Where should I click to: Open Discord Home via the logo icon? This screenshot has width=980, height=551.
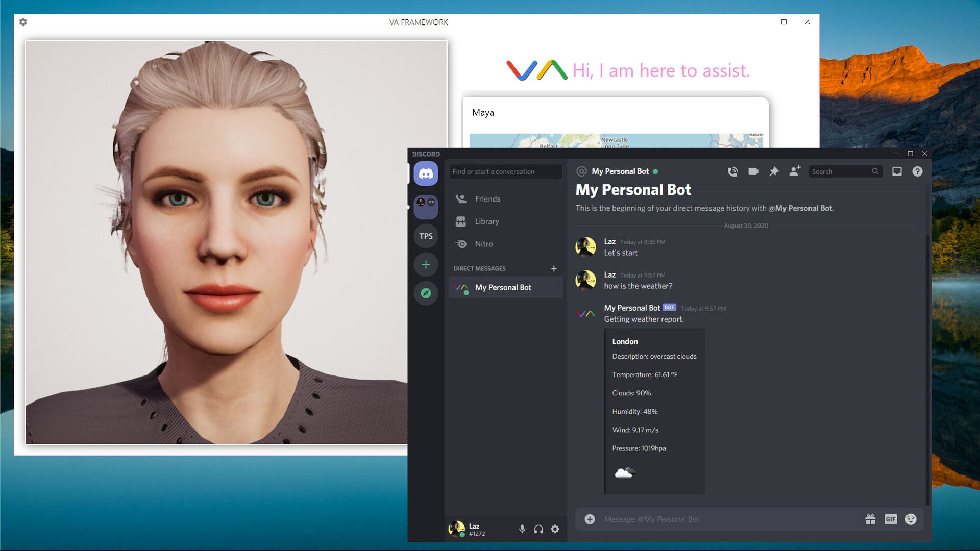(426, 173)
